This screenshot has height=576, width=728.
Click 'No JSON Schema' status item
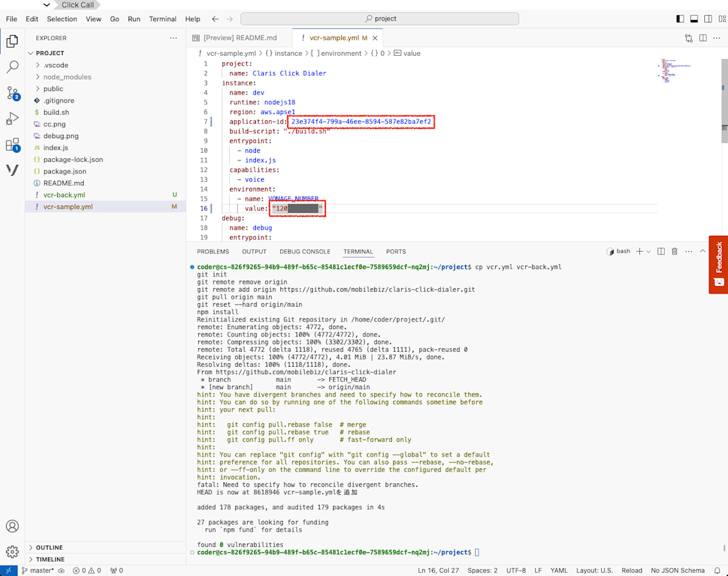678,571
